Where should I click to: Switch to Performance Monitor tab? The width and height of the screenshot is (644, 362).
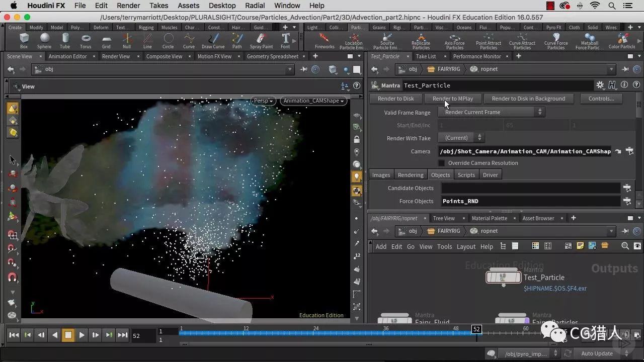(x=476, y=56)
